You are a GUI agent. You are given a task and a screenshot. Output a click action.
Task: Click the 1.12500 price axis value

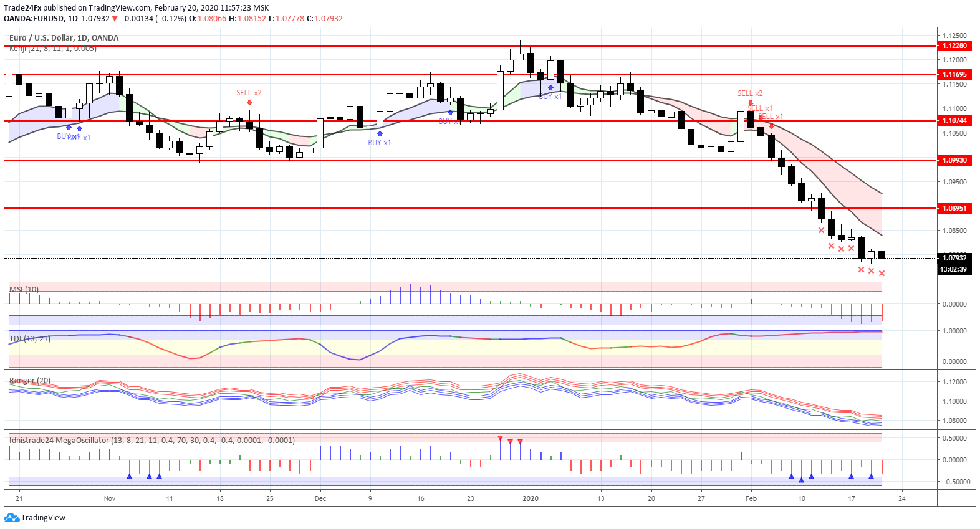coord(955,36)
